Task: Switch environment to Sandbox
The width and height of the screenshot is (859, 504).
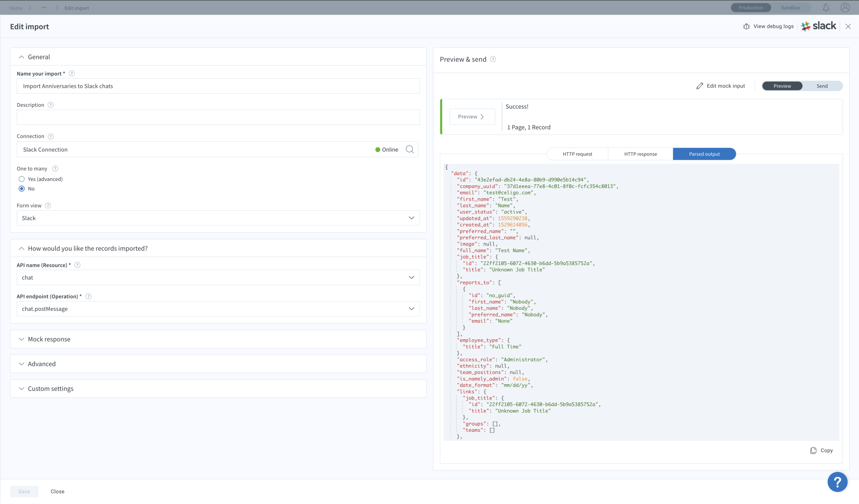Action: (791, 7)
